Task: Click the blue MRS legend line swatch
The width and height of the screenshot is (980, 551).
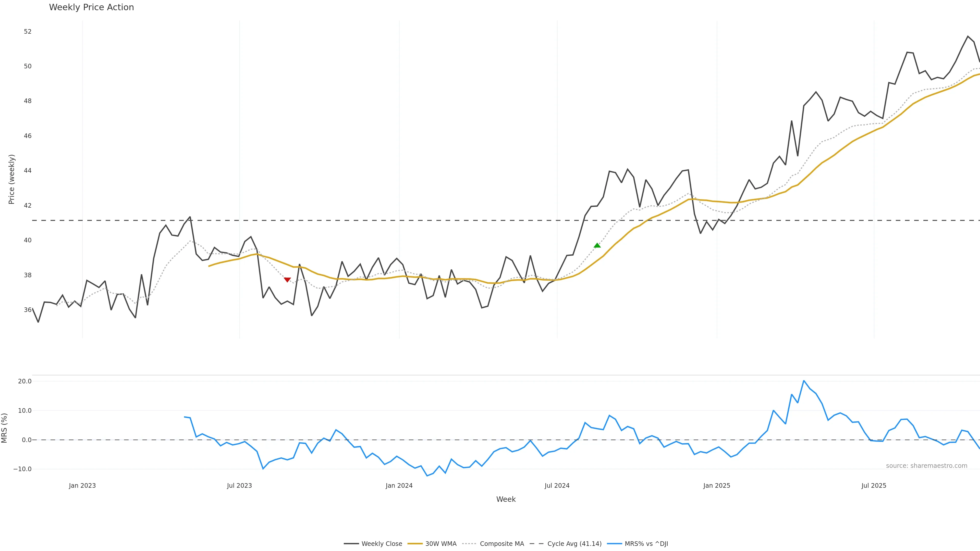Action: pyautogui.click(x=614, y=544)
